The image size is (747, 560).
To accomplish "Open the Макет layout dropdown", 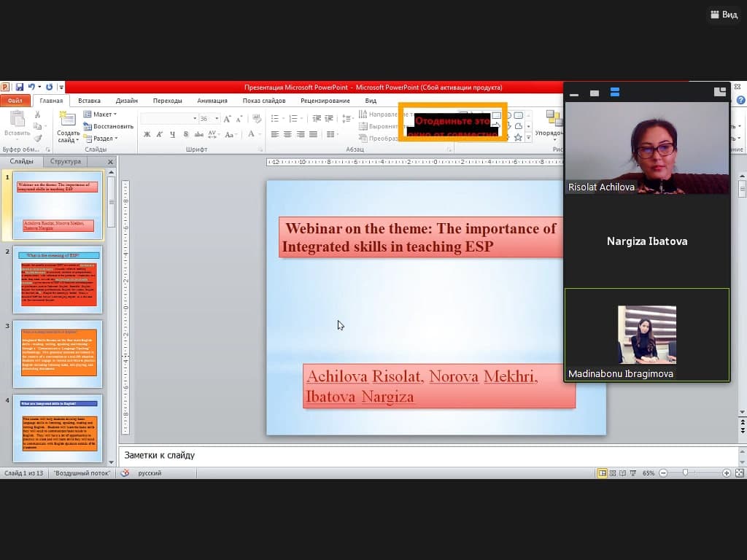I will pyautogui.click(x=99, y=114).
